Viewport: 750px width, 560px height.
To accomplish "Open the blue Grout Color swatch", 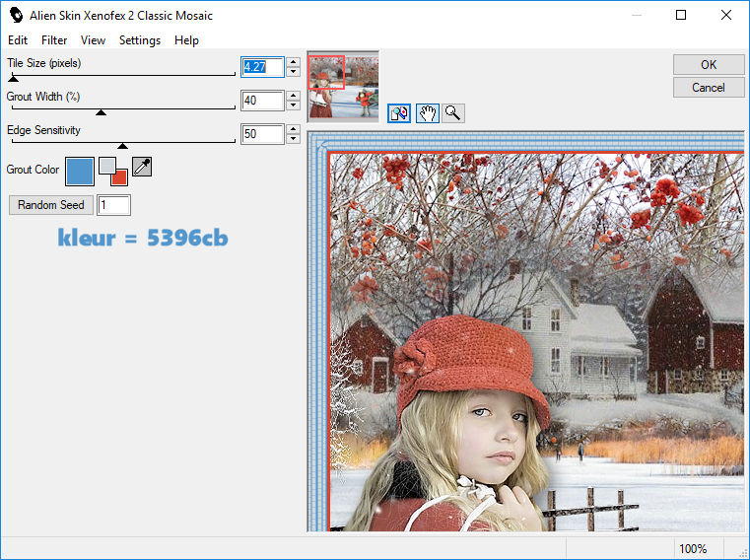I will (x=80, y=172).
